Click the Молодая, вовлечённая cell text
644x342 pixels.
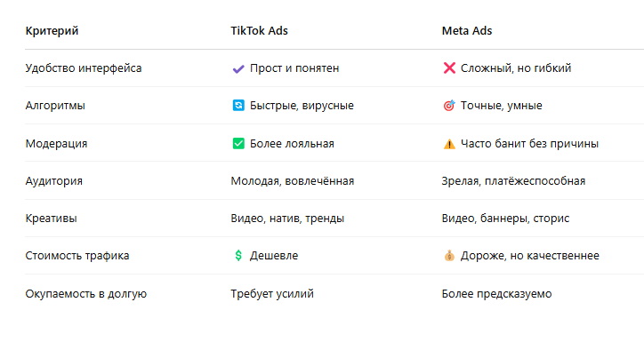(x=293, y=181)
